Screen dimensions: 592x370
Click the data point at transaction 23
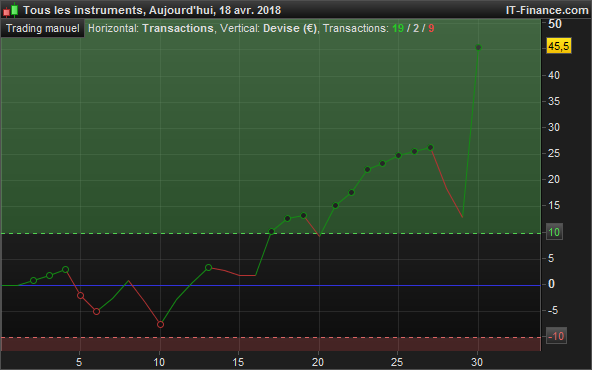click(x=367, y=170)
